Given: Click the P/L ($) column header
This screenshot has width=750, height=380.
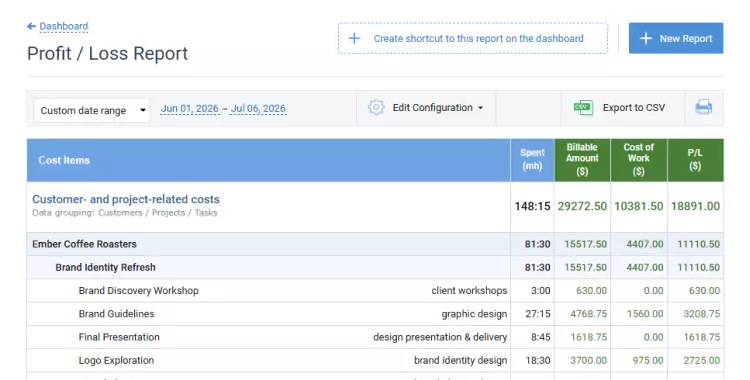Looking at the screenshot, I should coord(695,160).
